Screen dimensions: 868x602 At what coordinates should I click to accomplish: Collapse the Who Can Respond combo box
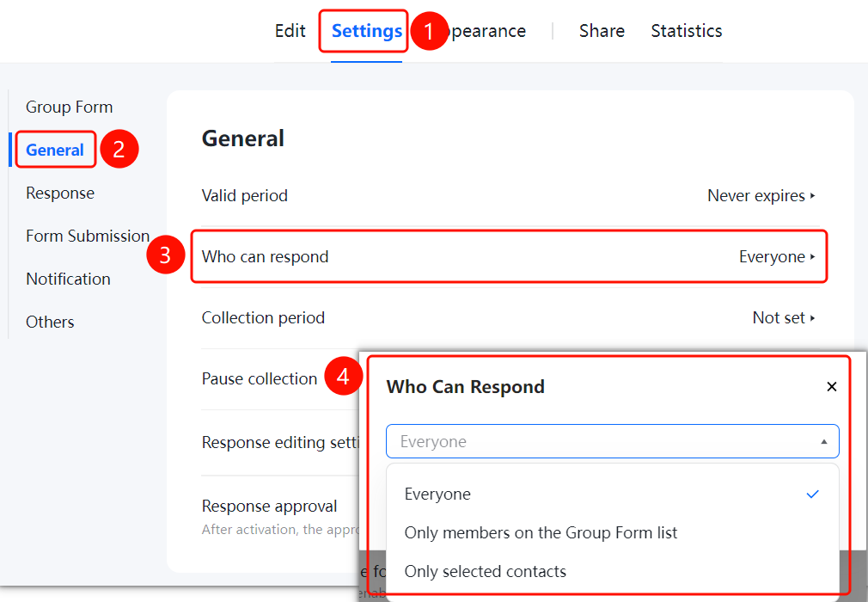[x=612, y=441]
